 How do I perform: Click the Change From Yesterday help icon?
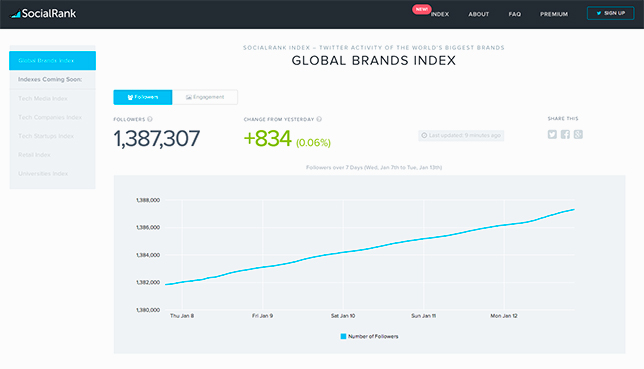(319, 119)
